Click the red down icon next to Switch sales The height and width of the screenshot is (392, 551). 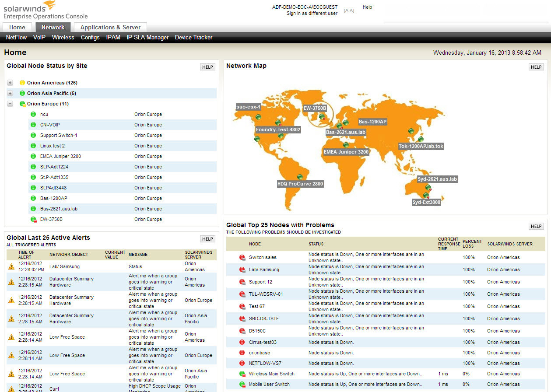pos(242,257)
